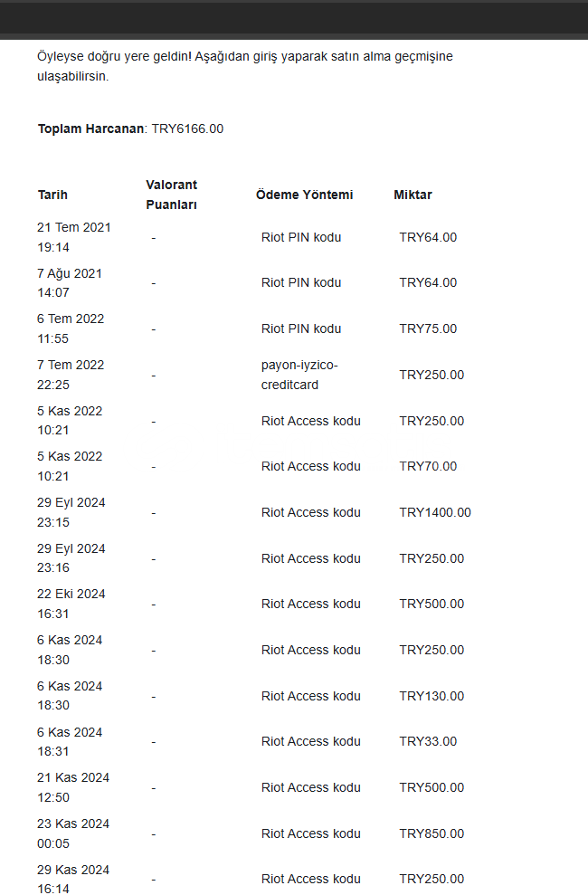The width and height of the screenshot is (588, 895).
Task: Click the 7 Ağu 2021 date cell
Action: (69, 282)
